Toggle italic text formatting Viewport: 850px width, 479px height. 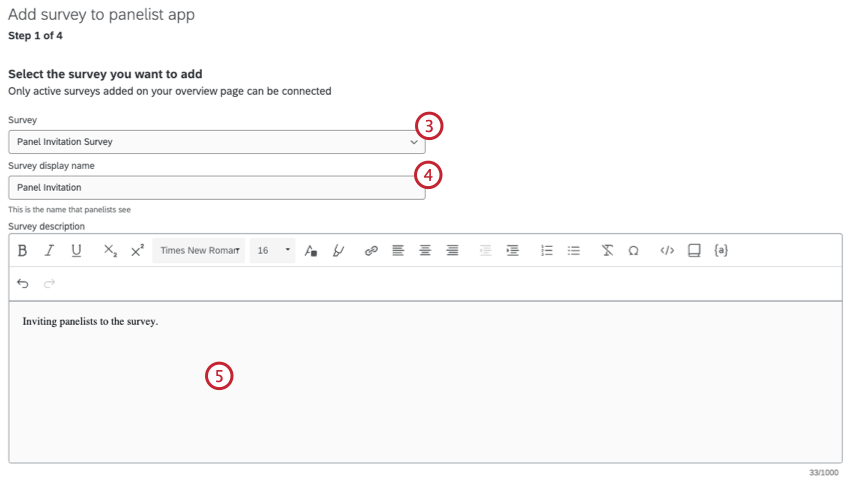(x=49, y=250)
